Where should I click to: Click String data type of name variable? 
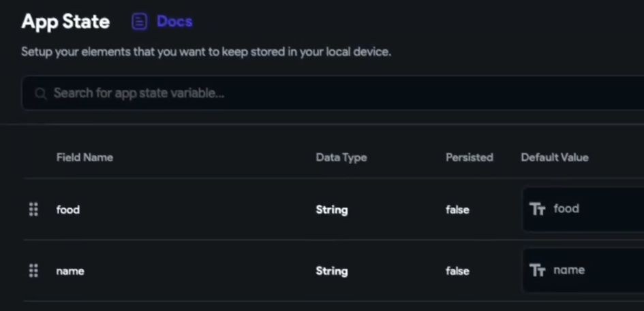click(x=332, y=271)
